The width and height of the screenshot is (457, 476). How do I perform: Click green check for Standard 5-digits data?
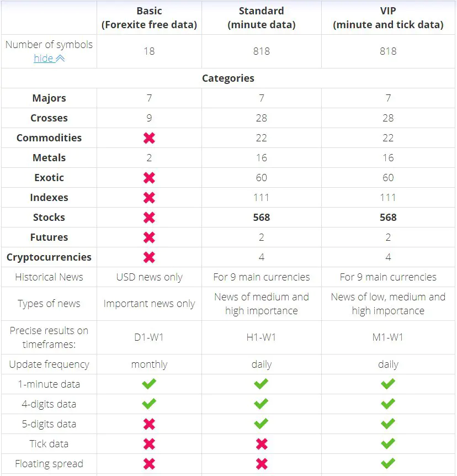[x=261, y=424]
